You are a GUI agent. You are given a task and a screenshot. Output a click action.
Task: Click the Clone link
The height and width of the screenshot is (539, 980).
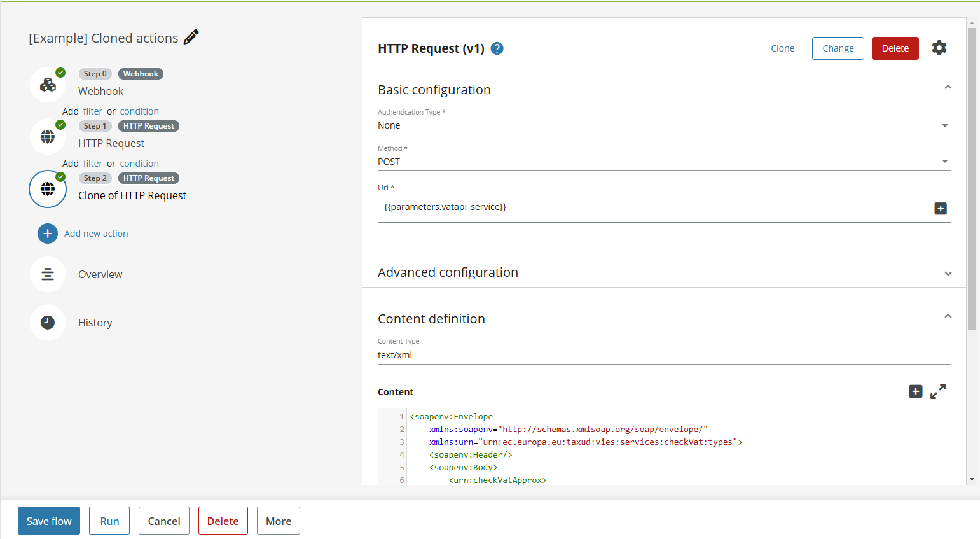783,48
